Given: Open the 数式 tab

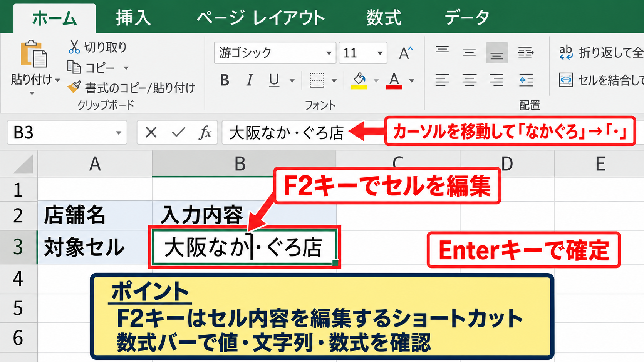Looking at the screenshot, I should [x=384, y=18].
